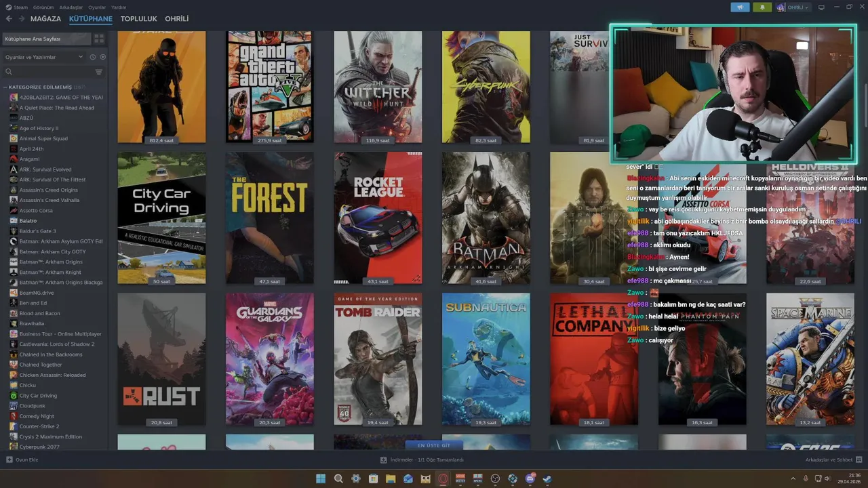Open Windows taskbar search
The image size is (868, 488).
(x=338, y=479)
